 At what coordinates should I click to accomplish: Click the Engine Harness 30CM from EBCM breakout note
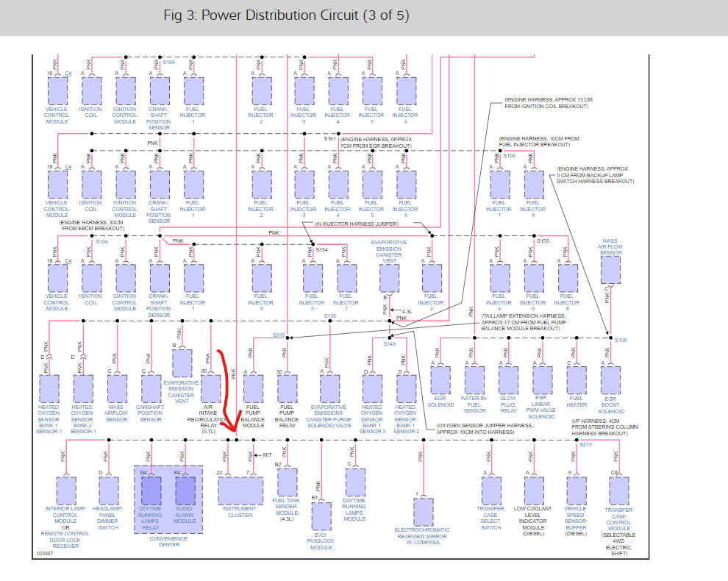(91, 225)
